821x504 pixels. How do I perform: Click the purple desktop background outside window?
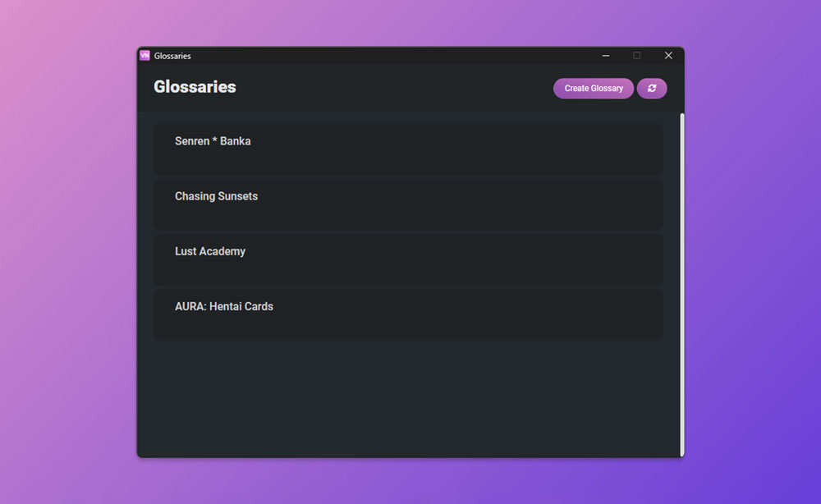pyautogui.click(x=66, y=246)
